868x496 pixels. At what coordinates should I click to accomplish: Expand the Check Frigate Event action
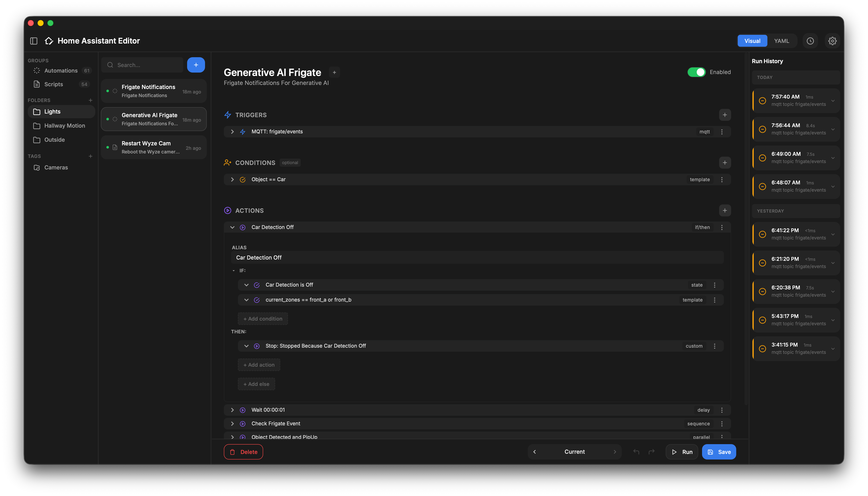click(x=232, y=423)
